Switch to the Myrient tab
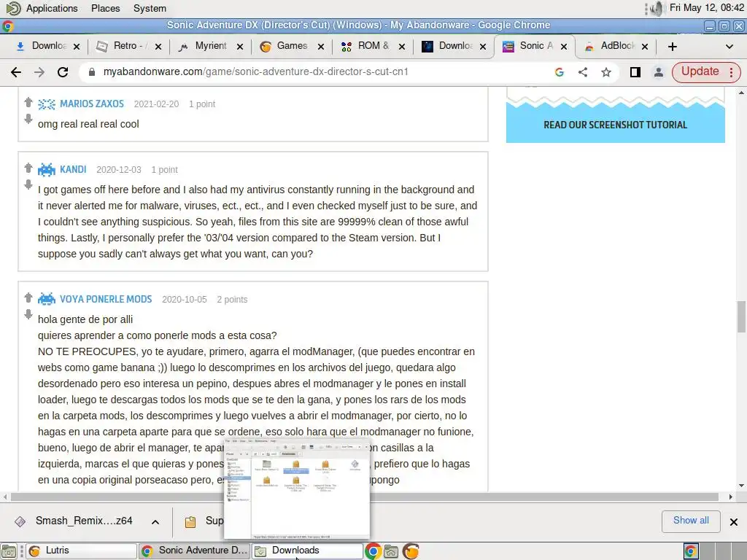Screen dimensions: 747x560 pyautogui.click(x=211, y=46)
